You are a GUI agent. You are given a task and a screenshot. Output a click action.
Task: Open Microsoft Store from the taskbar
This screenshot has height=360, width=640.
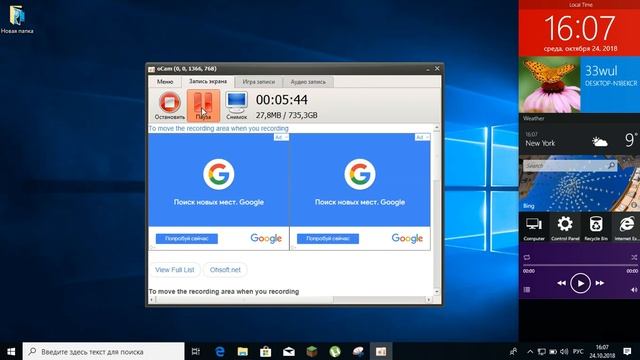266,351
